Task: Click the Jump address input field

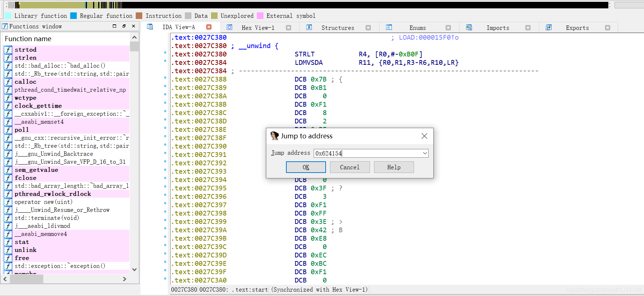Action: 367,153
